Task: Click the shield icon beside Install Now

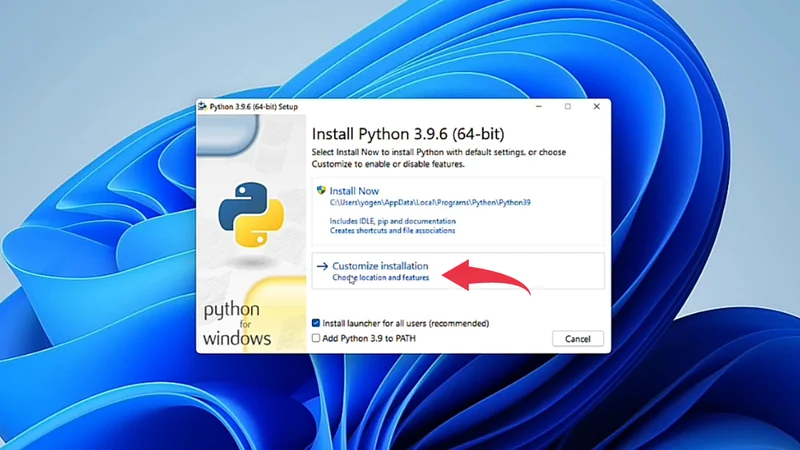Action: (321, 190)
